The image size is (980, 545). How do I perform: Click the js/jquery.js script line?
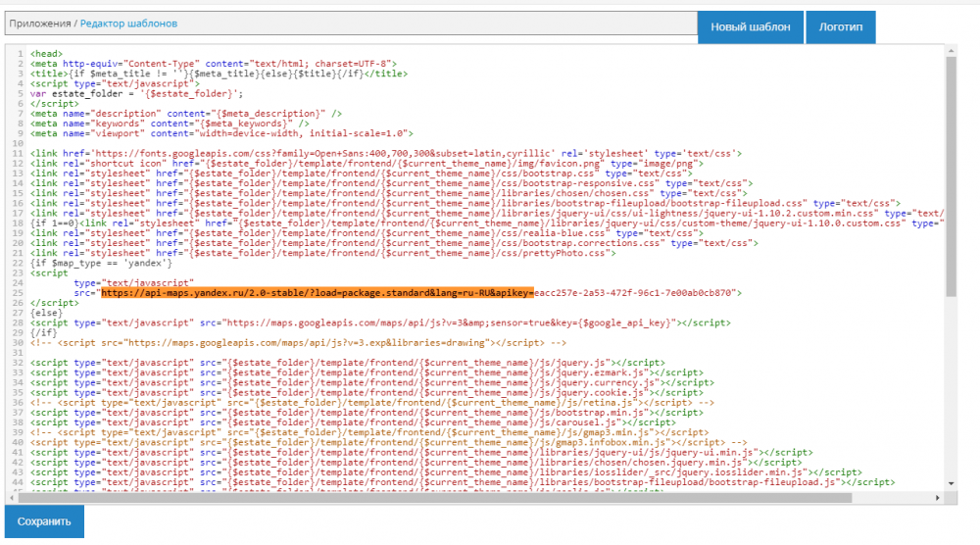point(348,363)
